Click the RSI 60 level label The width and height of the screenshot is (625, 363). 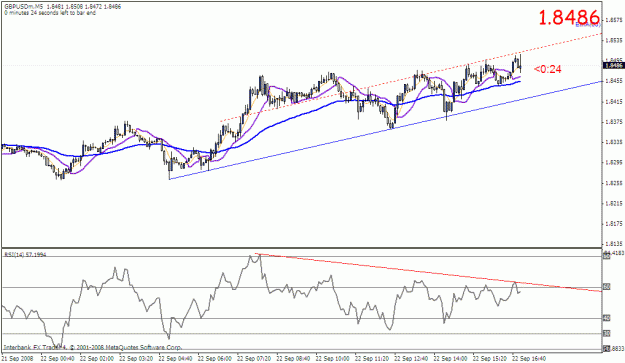607,287
